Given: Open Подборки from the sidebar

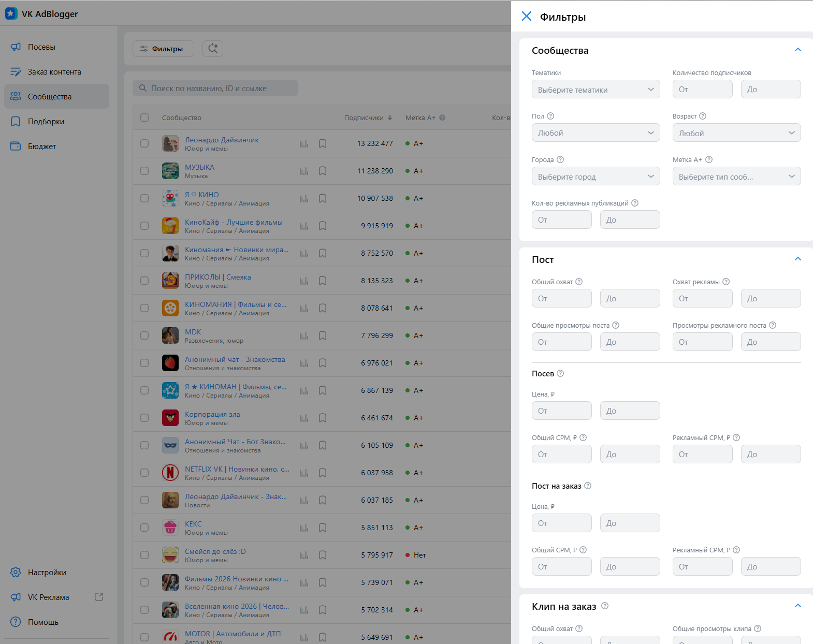Looking at the screenshot, I should tap(46, 122).
